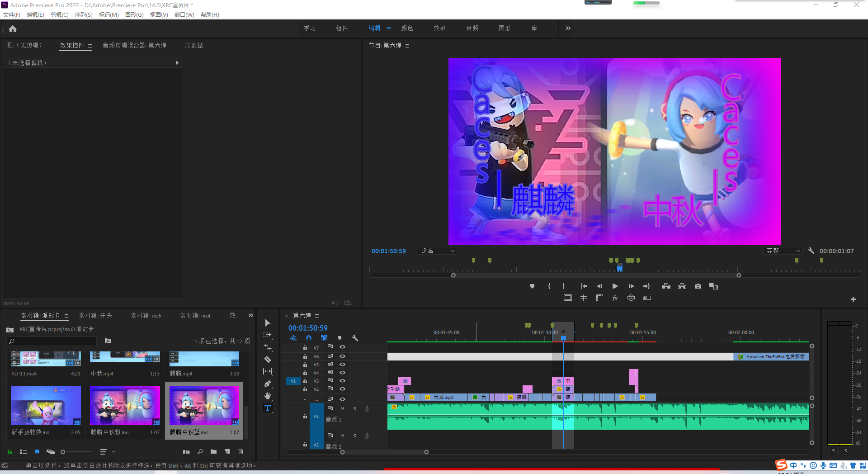Toggle insert sequences as nests button
Image resolution: width=868 pixels, height=474 pixels.
(x=293, y=337)
